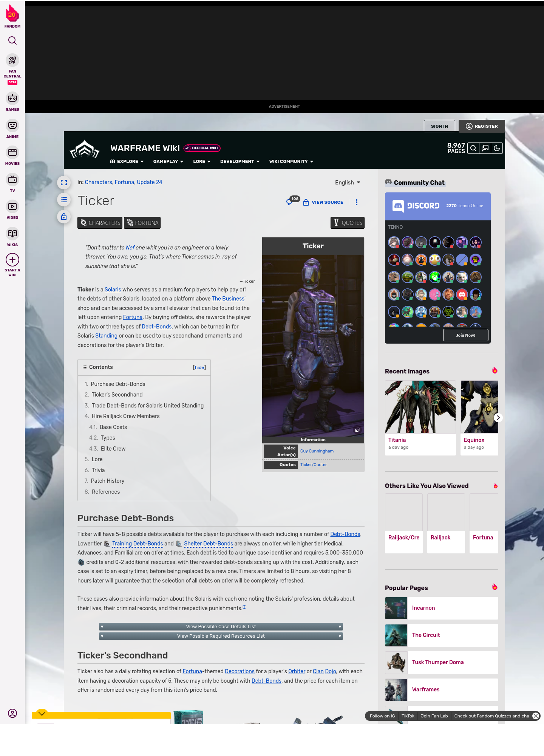Toggle dark mode moon icon
Screen dimensions: 544x756
(x=497, y=148)
